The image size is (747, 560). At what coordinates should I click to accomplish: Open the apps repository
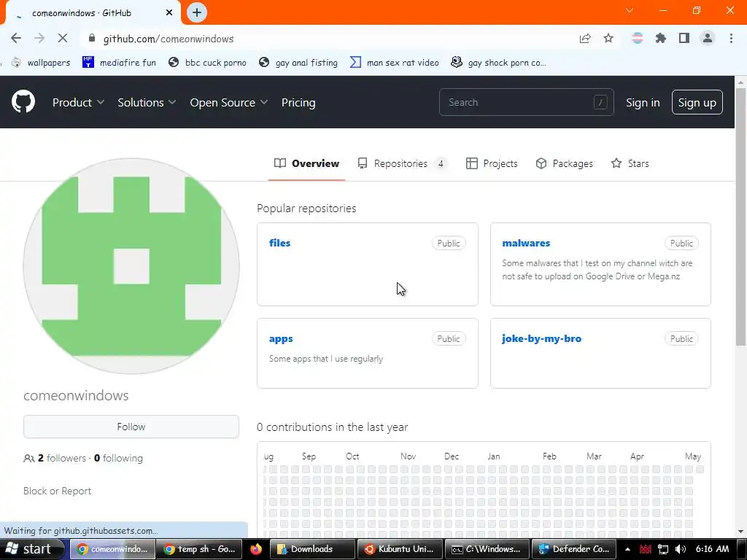point(281,338)
